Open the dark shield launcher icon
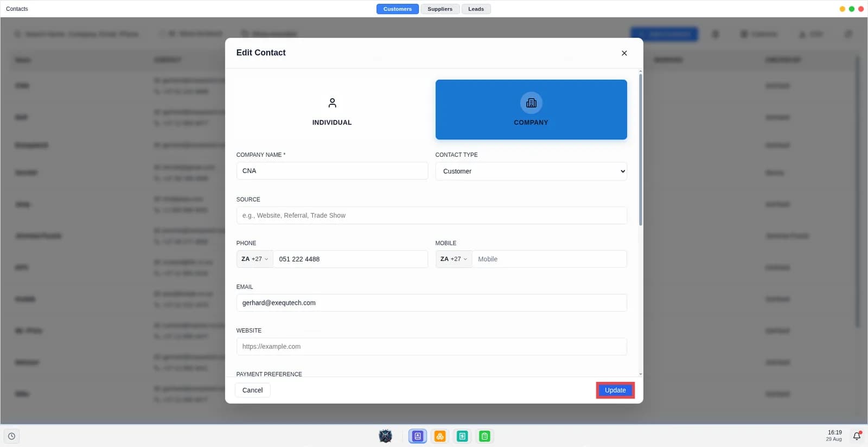 pyautogui.click(x=385, y=436)
